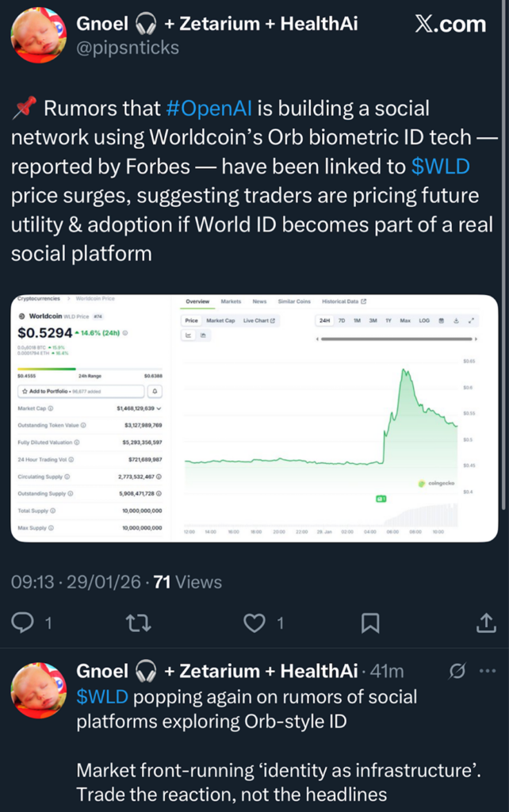Click the 41m timestamp on the reply
The width and height of the screenshot is (509, 812).
click(x=387, y=671)
